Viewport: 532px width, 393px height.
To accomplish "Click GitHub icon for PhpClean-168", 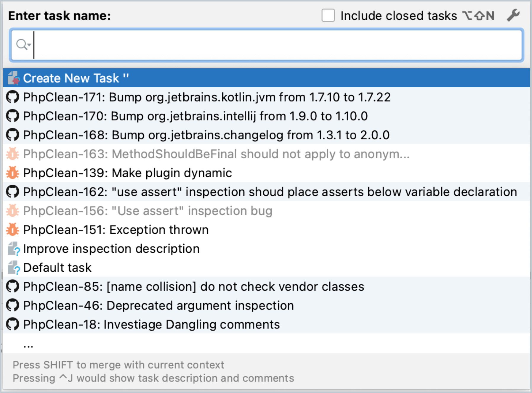I will [12, 135].
